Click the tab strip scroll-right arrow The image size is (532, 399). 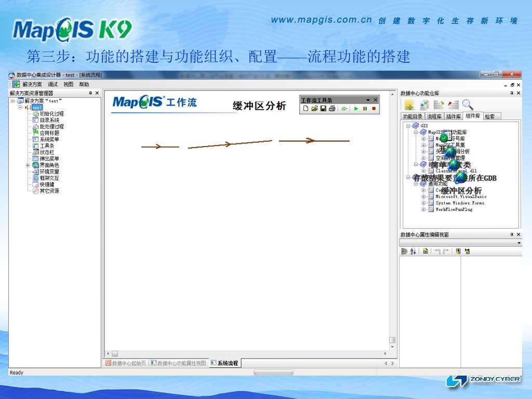point(393,363)
